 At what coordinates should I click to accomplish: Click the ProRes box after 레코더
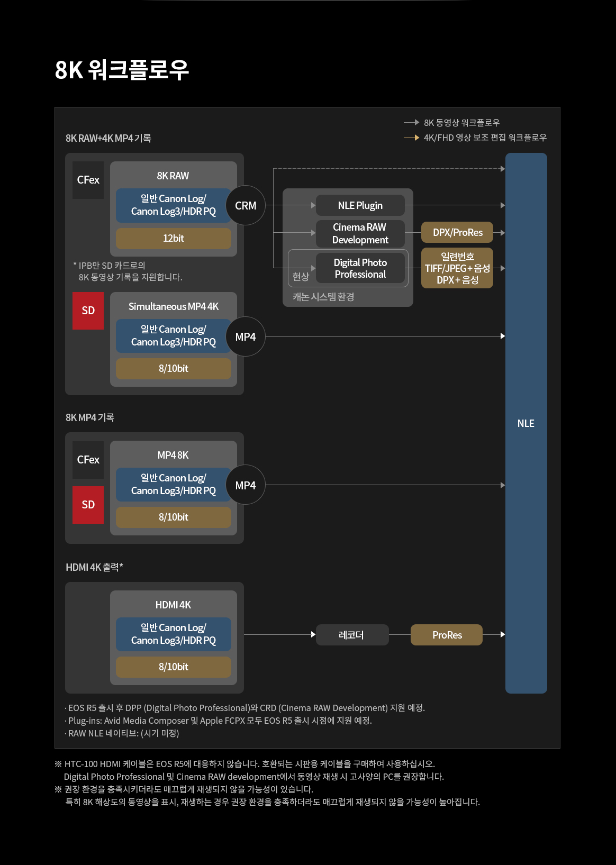point(447,635)
